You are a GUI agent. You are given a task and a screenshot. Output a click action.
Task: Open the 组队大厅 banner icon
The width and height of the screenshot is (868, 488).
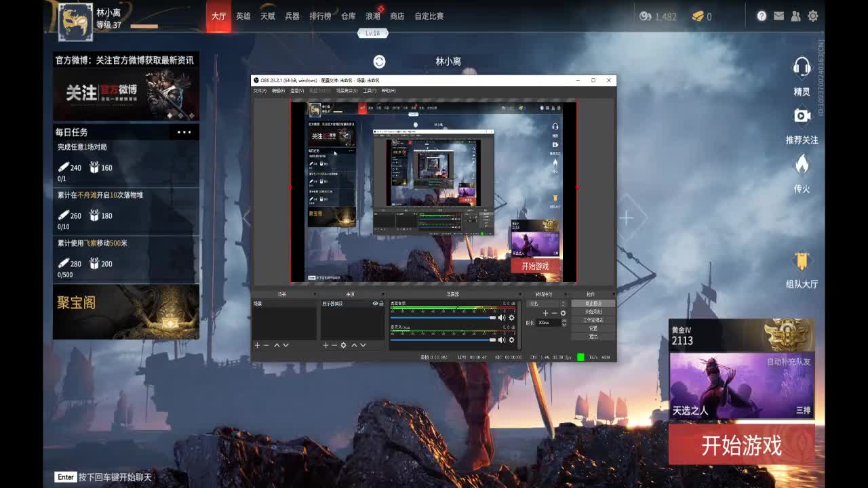tap(802, 261)
